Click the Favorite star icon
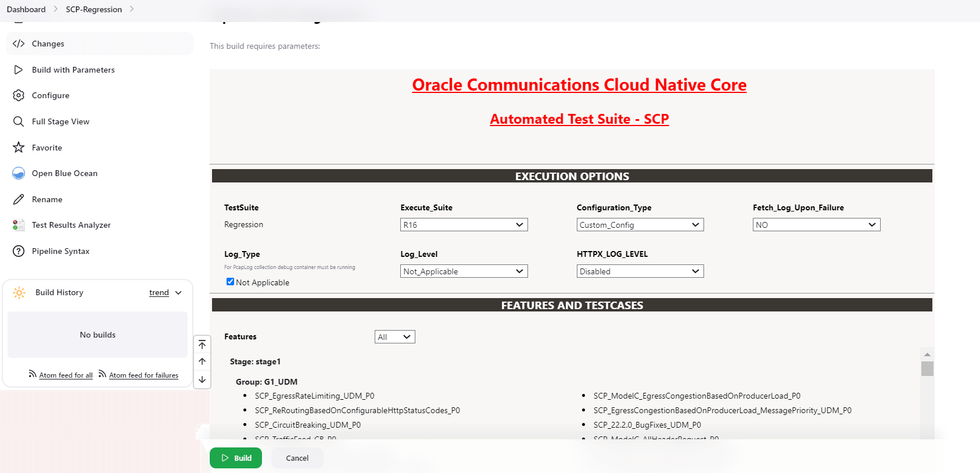980x473 pixels. (x=19, y=148)
